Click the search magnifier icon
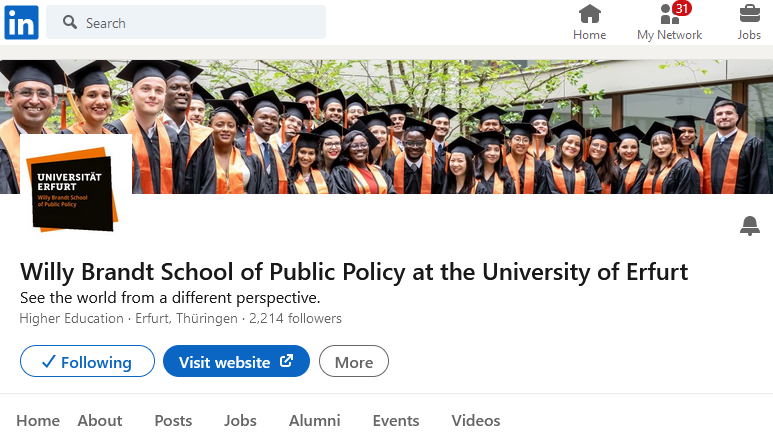 69,22
